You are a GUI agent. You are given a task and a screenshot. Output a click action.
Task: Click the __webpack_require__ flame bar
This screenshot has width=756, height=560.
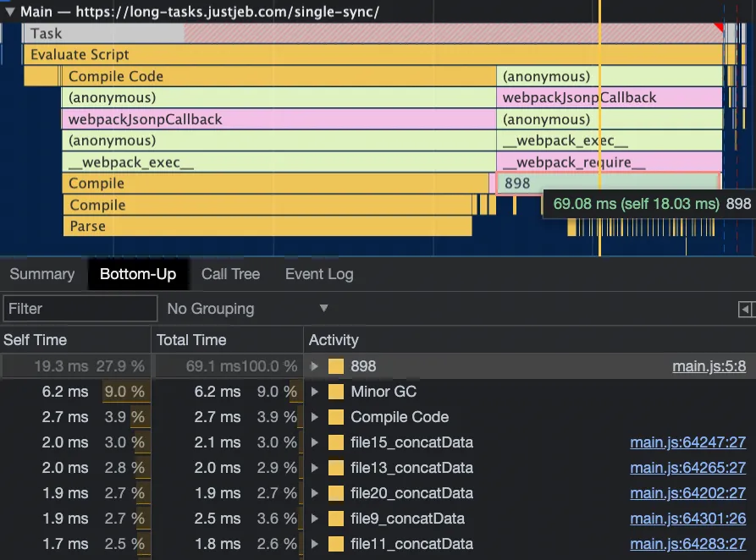click(610, 162)
